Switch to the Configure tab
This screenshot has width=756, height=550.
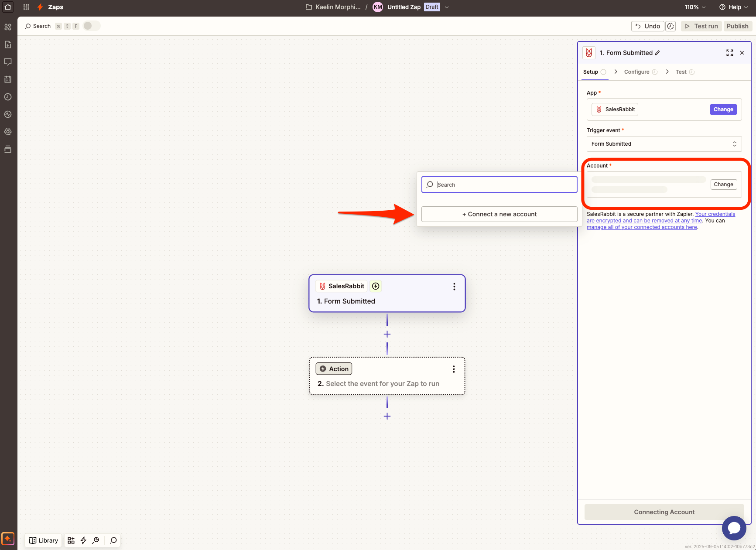coord(637,72)
